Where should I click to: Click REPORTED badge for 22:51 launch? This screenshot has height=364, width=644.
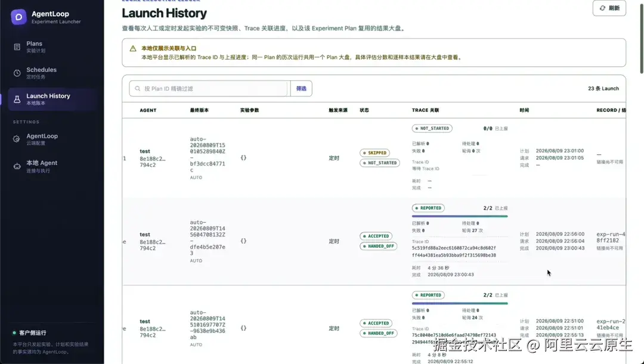click(x=428, y=295)
